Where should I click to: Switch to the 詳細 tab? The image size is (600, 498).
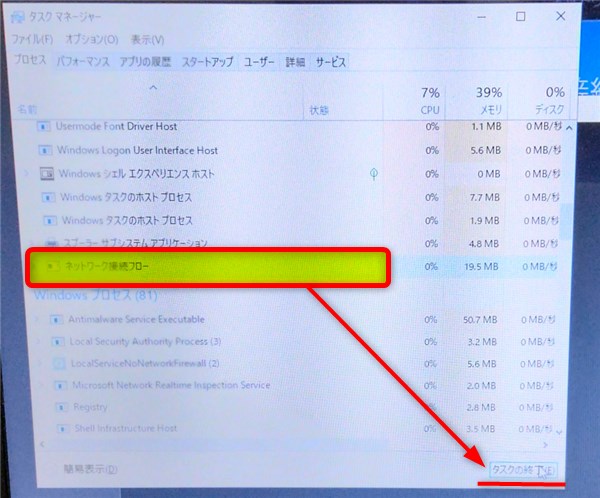[295, 62]
